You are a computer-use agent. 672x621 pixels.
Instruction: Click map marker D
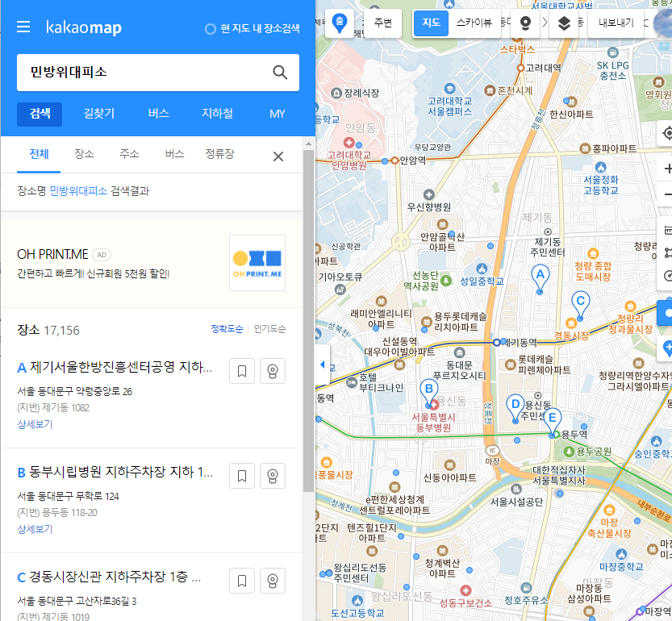(x=515, y=408)
